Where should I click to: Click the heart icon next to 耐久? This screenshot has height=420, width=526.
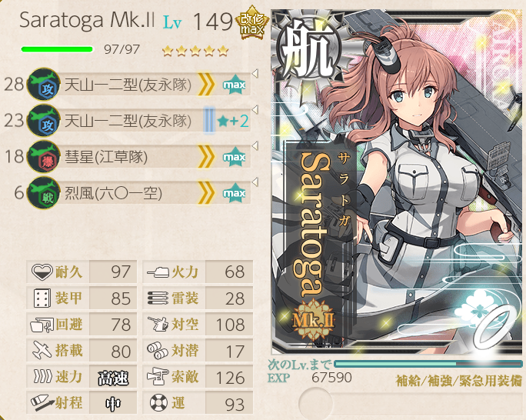pos(42,272)
